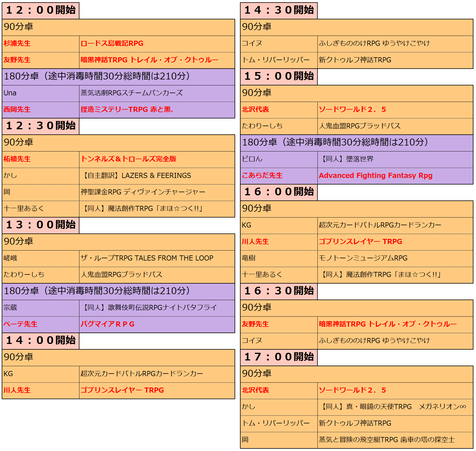Click the name 西岡先生
The width and height of the screenshot is (476, 451).
(17, 109)
